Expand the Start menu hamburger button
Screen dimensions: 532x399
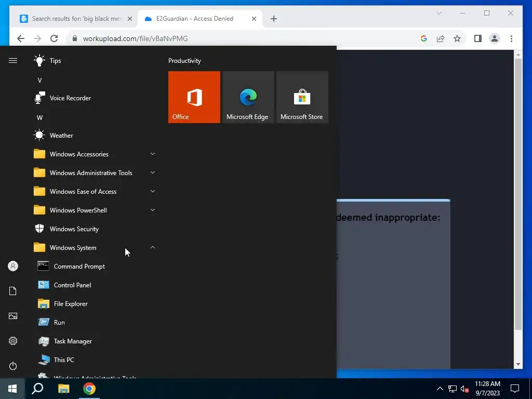(x=13, y=61)
